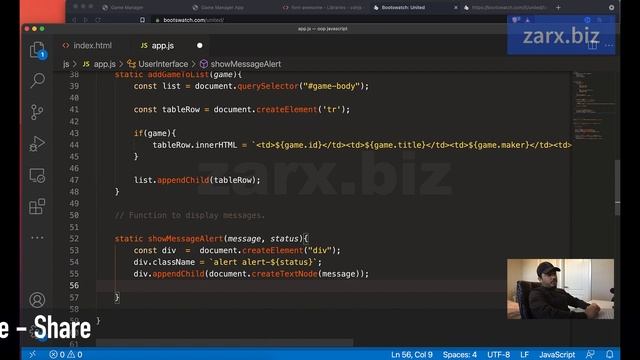
Task: Open the Remote Explorer view
Action: coord(37,176)
